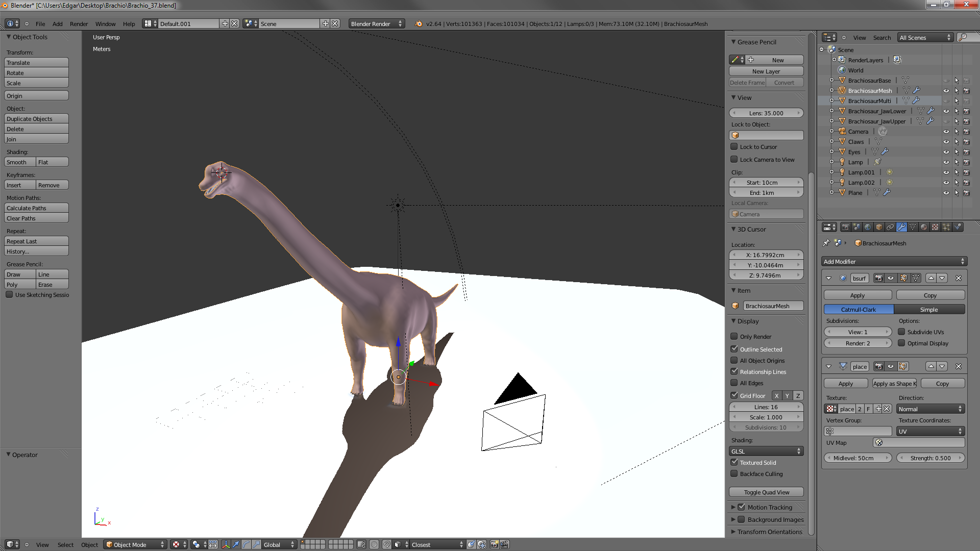Show BrachiosaurBase via its eye icon
Screen dimensions: 980x551
(x=946, y=81)
